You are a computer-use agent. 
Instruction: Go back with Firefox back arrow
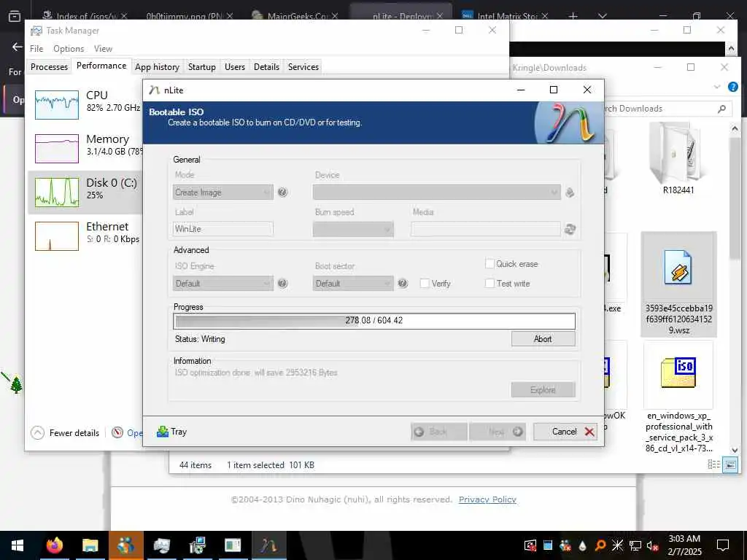tap(18, 47)
